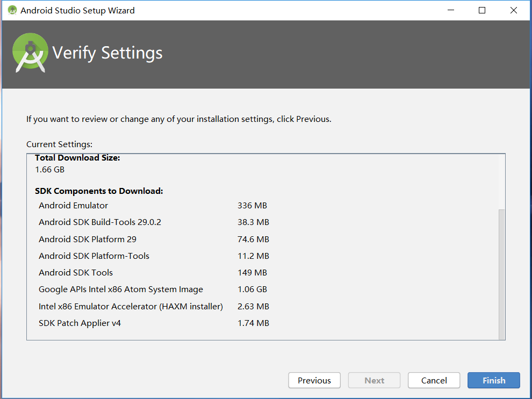Screen dimensions: 532x399
Task: Select Android SDK Build-Tools 29.0.2 entry
Action: (x=99, y=222)
